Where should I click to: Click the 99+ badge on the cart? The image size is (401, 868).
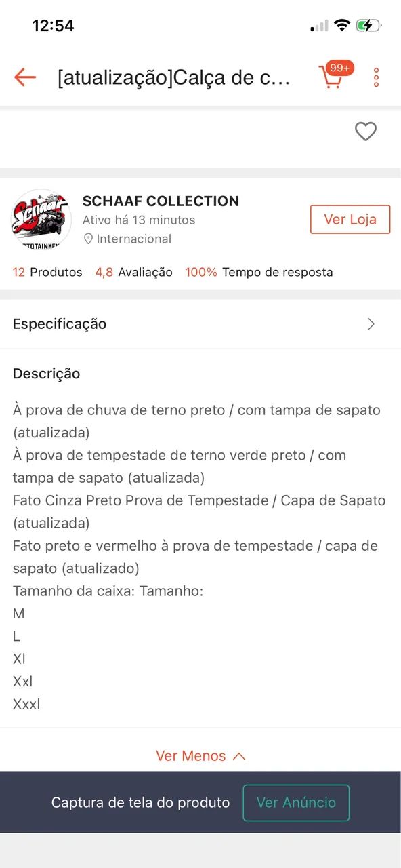(x=339, y=67)
